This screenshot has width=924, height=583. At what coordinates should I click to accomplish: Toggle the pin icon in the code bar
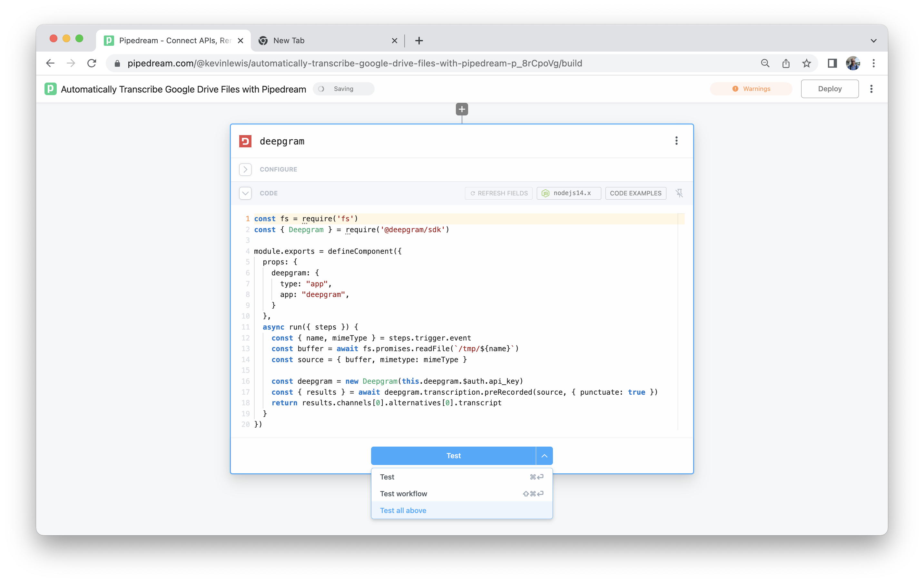(679, 193)
